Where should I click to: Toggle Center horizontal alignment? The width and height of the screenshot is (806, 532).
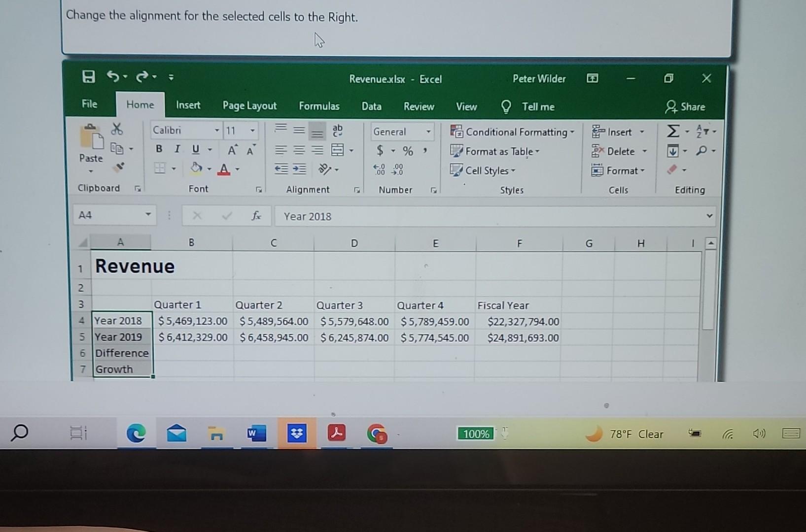pos(299,150)
